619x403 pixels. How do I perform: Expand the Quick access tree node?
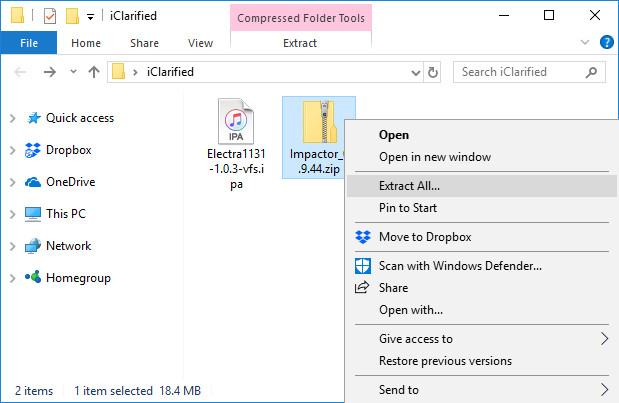[12, 118]
